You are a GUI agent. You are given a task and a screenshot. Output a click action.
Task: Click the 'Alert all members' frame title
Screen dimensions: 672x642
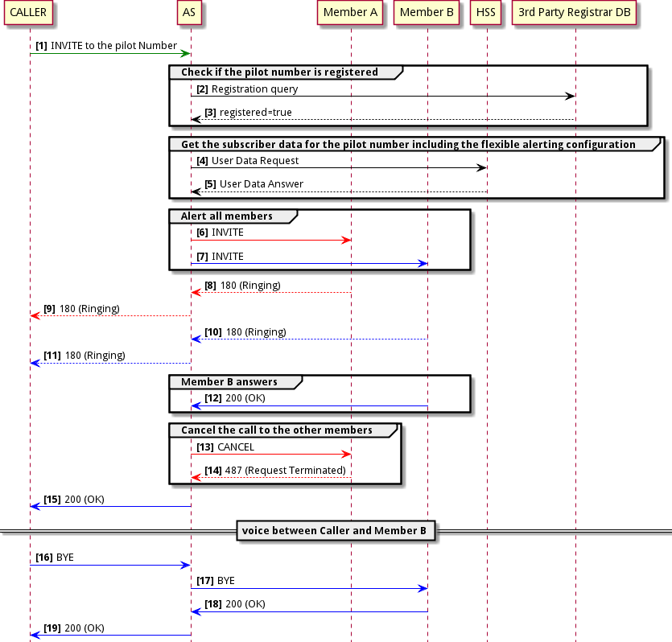228,216
